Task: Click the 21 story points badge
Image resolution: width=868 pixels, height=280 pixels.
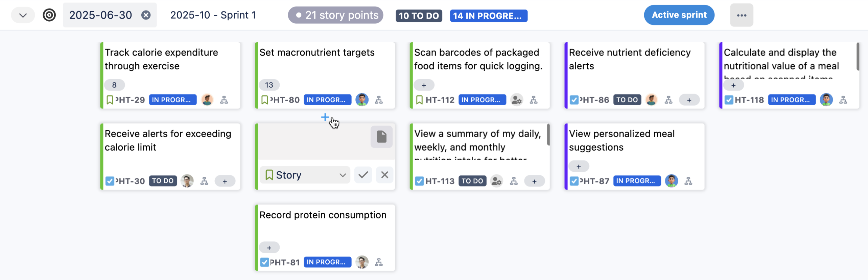Action: pyautogui.click(x=335, y=15)
